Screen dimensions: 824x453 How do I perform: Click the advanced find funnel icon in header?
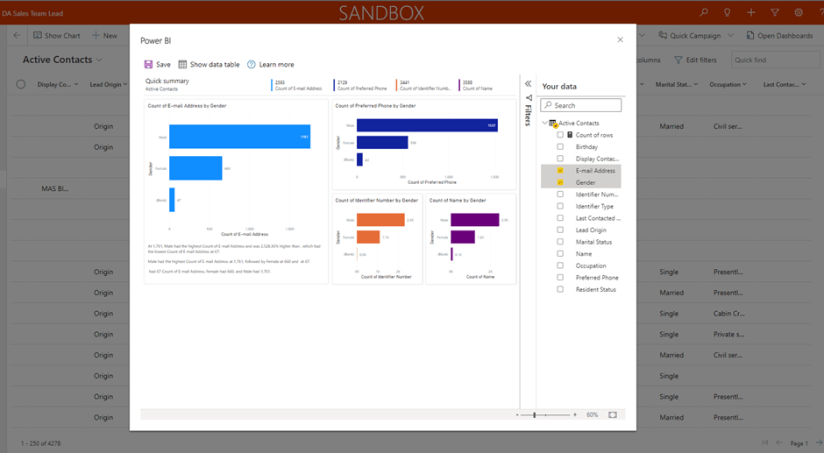775,13
